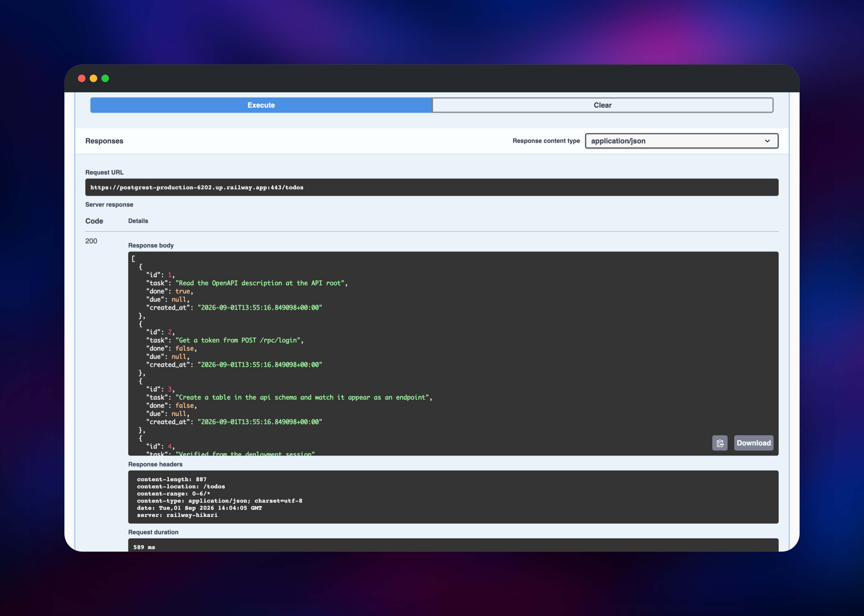Copy response body with clipboard icon
The width and height of the screenshot is (864, 616).
(x=720, y=443)
